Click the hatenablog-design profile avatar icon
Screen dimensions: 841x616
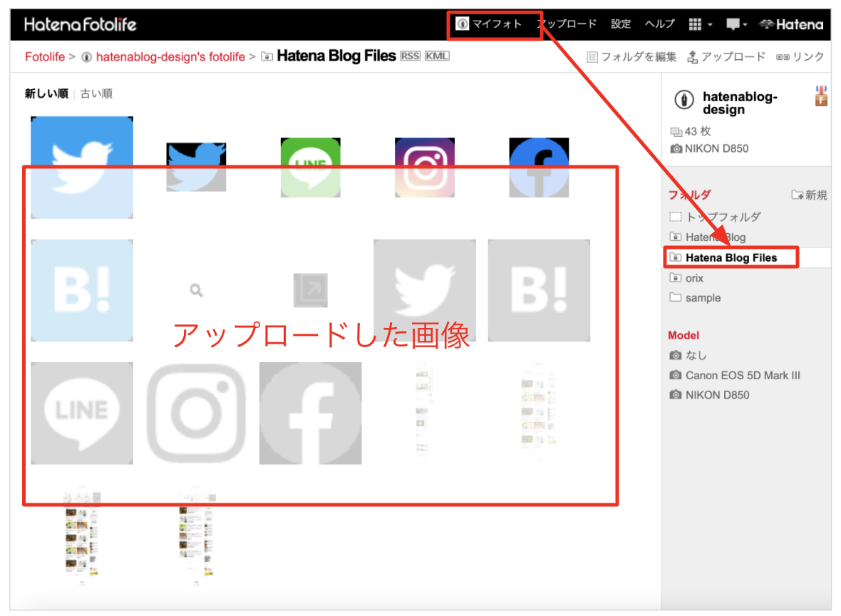pyautogui.click(x=684, y=100)
